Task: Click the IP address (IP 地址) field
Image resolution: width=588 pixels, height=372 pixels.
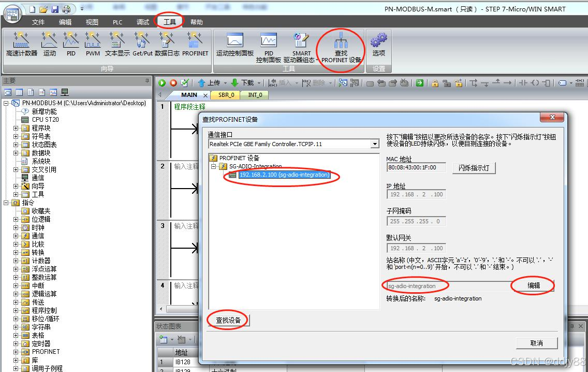Action: pyautogui.click(x=416, y=194)
